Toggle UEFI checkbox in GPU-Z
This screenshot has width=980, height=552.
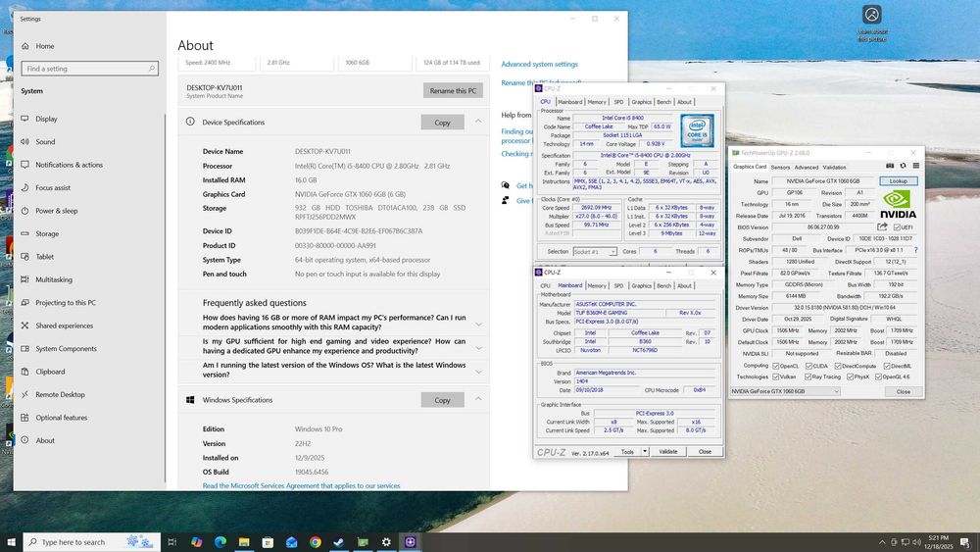click(897, 227)
